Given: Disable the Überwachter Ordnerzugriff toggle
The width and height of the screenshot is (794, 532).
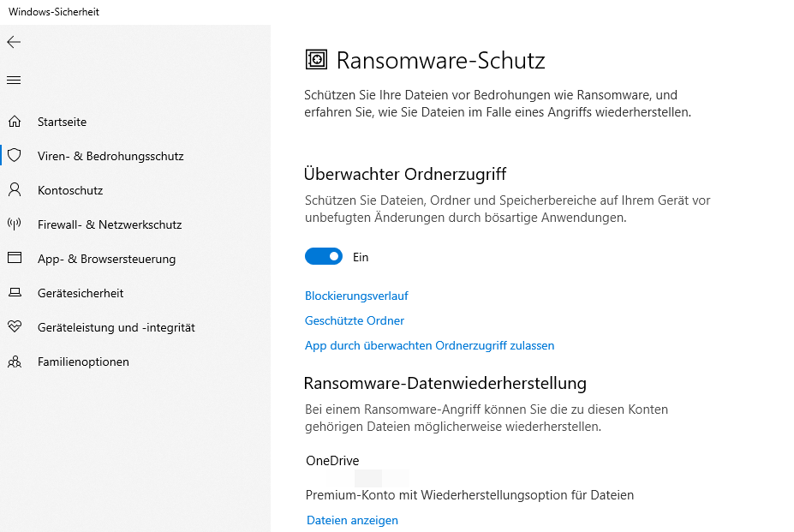Looking at the screenshot, I should point(324,256).
